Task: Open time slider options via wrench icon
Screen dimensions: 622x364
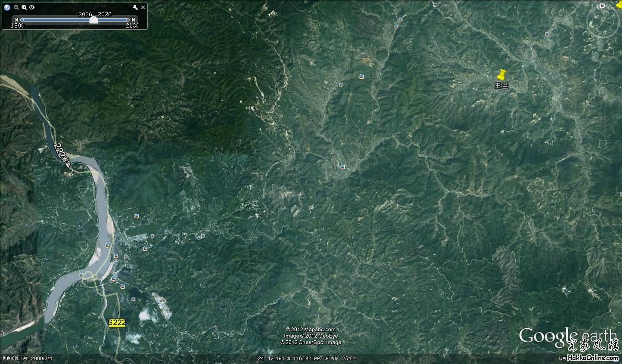Action: (135, 7)
